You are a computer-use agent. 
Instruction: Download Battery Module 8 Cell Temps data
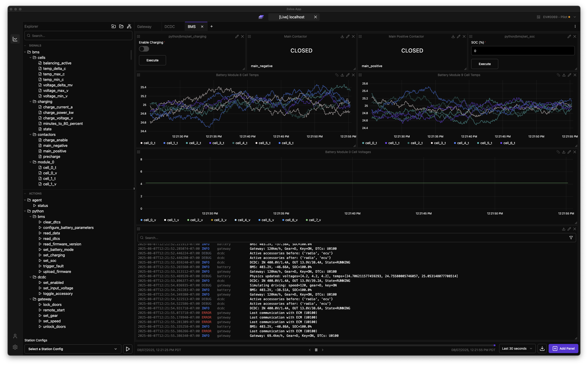342,75
